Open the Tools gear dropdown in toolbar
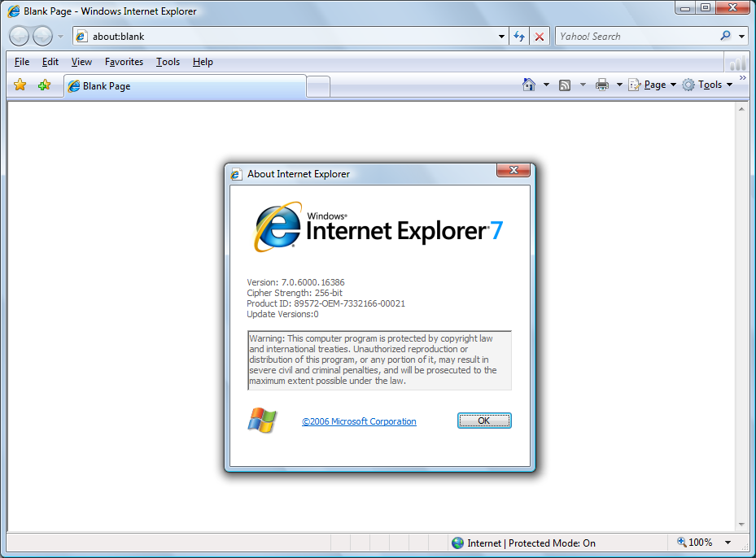The height and width of the screenshot is (558, 756). click(x=707, y=85)
